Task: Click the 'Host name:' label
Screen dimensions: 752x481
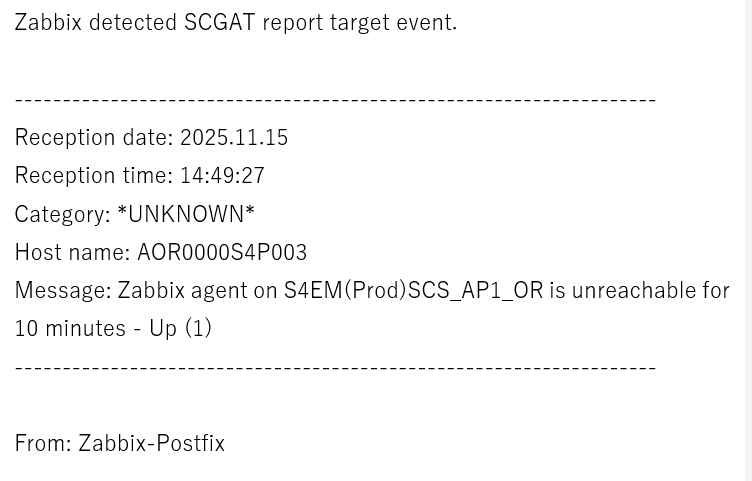Action: point(72,252)
